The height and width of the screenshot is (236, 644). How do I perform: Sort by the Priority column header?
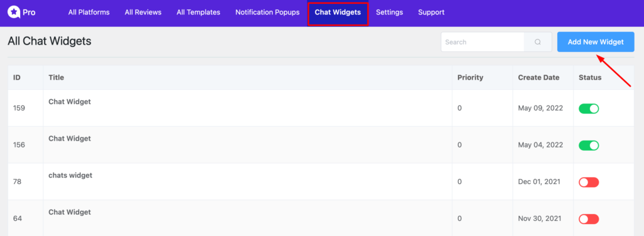470,77
